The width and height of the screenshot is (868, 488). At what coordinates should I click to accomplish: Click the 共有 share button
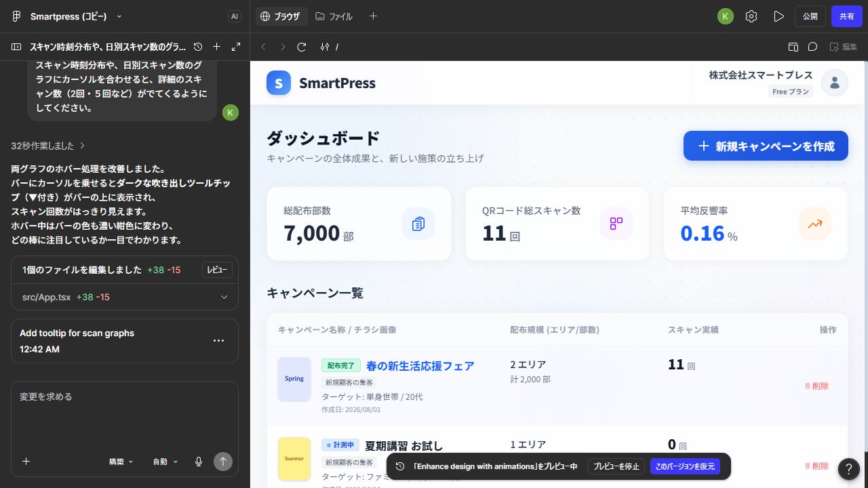pos(847,16)
